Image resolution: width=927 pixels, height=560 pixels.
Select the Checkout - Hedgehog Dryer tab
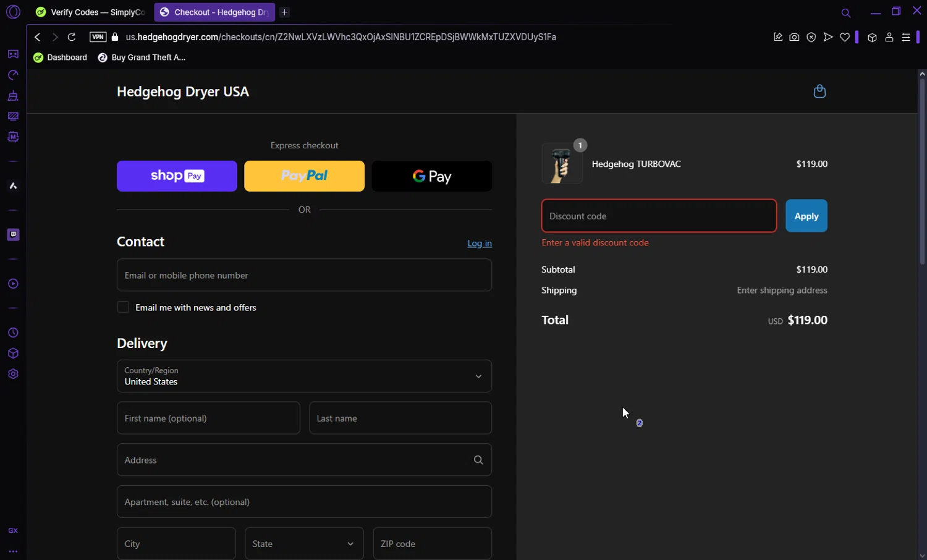click(214, 12)
